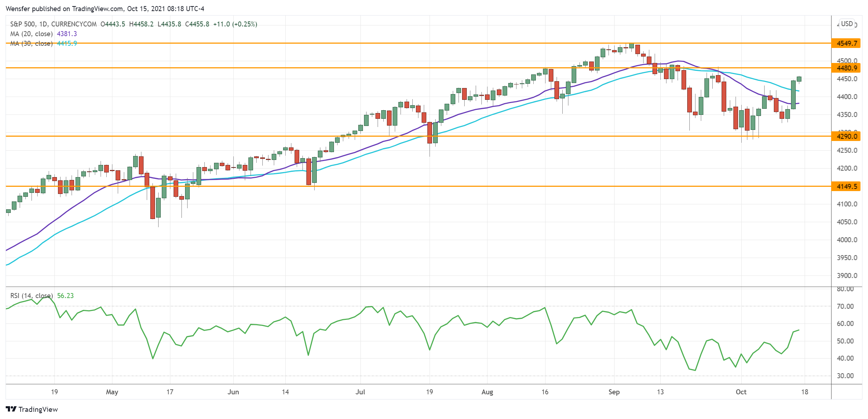Click the 4000.0 price axis label
This screenshot has width=868, height=419.
847,240
